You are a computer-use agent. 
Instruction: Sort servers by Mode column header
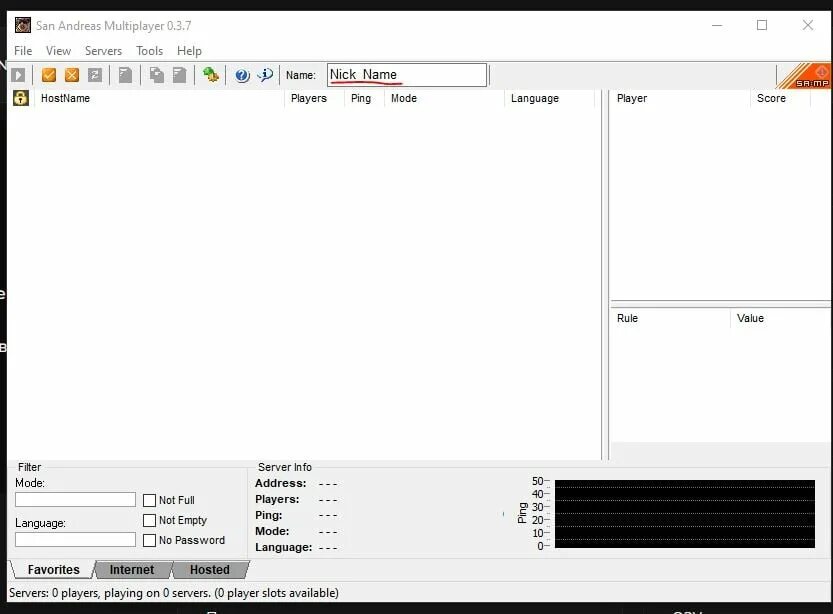(444, 98)
